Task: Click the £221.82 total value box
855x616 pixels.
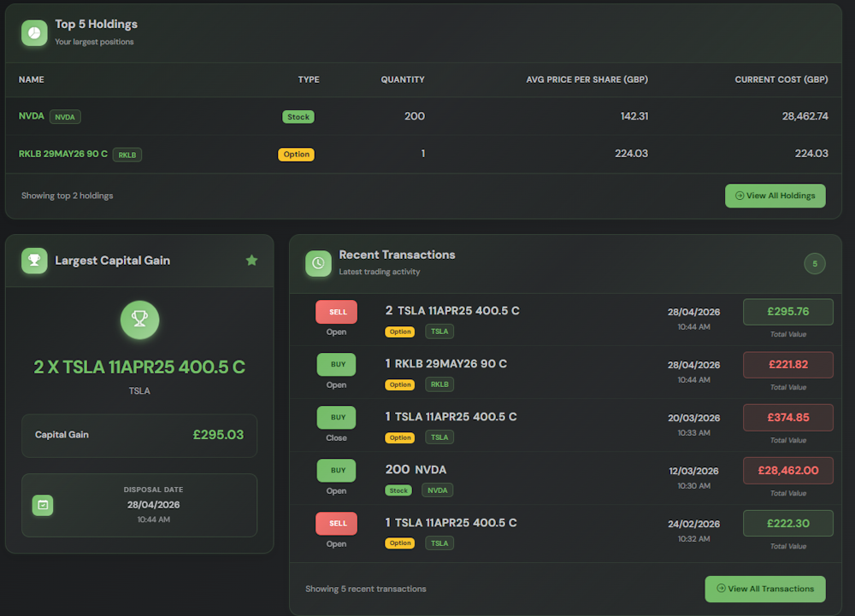Action: [788, 364]
